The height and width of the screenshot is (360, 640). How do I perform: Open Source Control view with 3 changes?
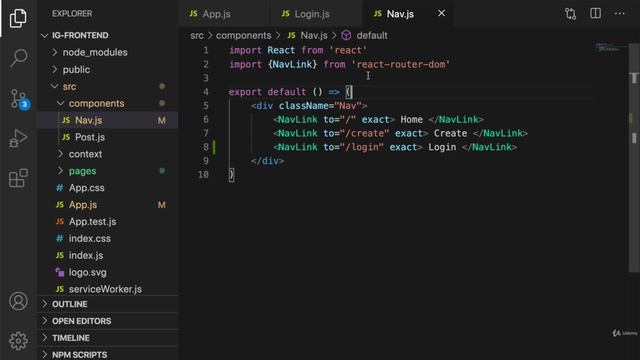pyautogui.click(x=19, y=99)
